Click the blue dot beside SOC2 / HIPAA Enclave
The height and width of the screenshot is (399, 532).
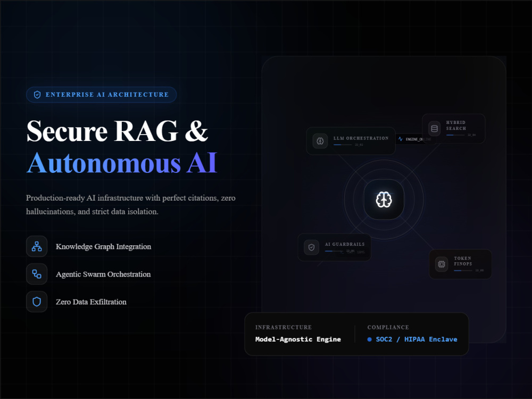pyautogui.click(x=370, y=339)
